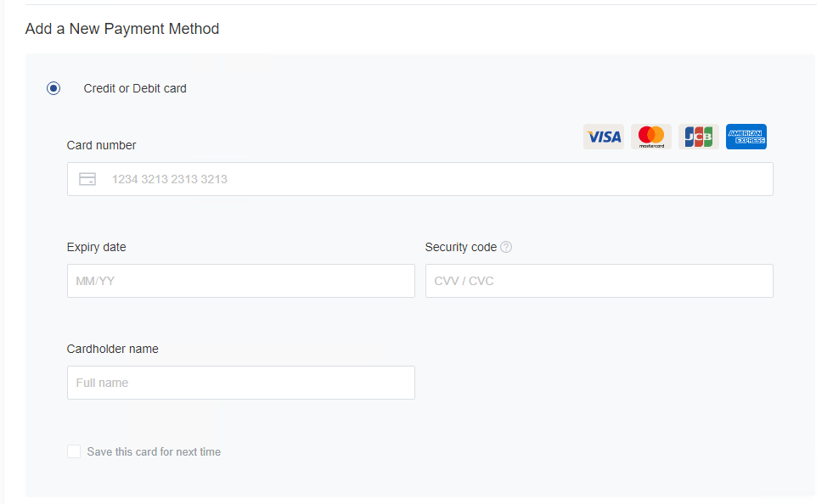Click the "Expiry date" field label
This screenshot has height=504, width=833.
click(96, 247)
